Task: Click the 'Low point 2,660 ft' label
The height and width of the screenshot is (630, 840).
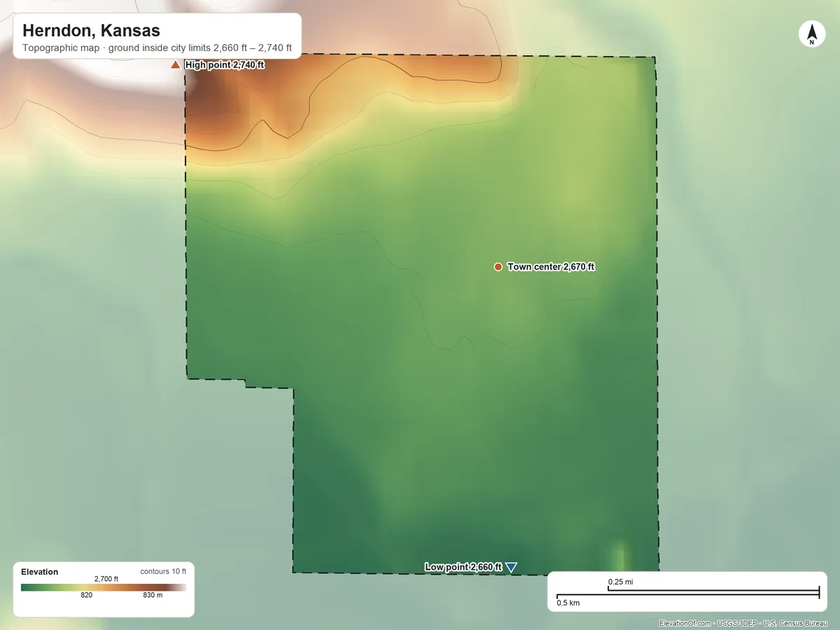Action: coord(463,567)
